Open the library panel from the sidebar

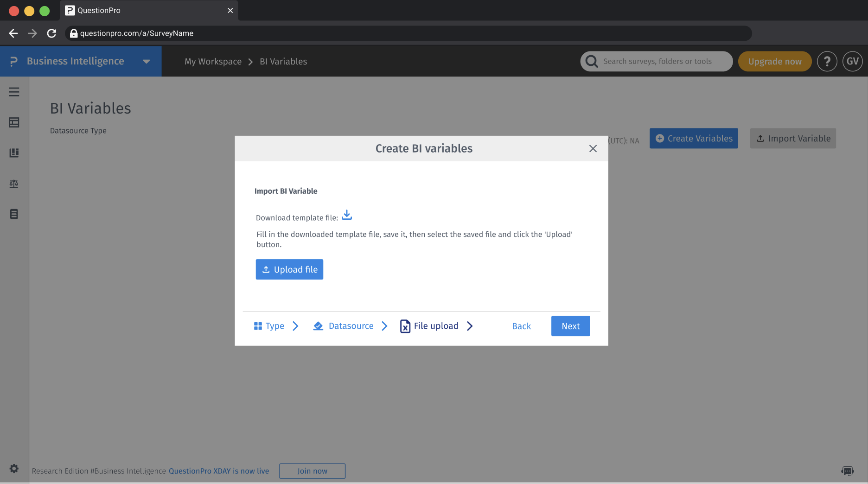click(x=13, y=153)
